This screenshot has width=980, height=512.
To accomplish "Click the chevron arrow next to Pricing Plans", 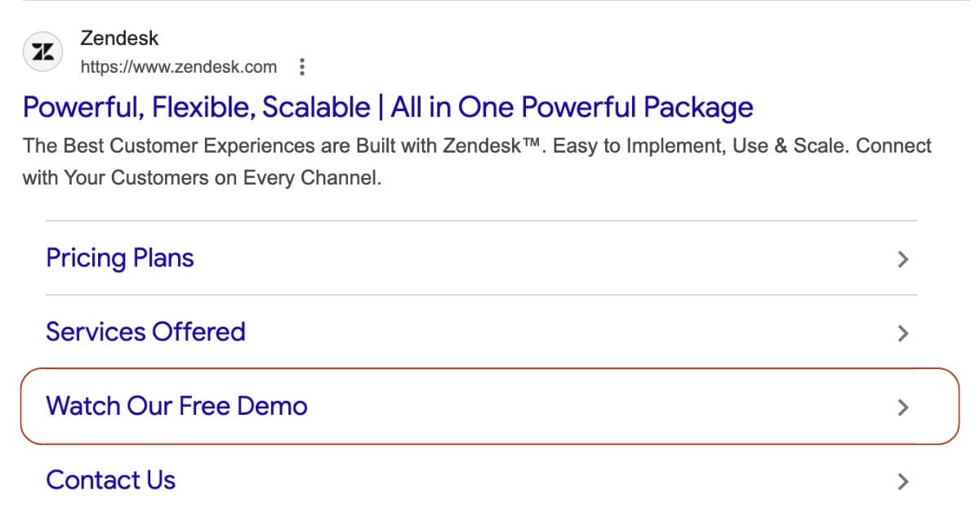I will pos(902,260).
